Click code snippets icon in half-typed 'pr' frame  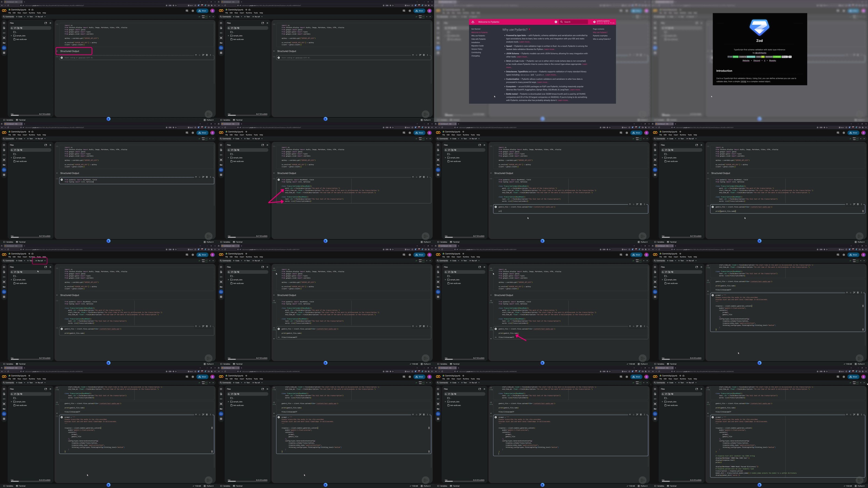pyautogui.click(x=438, y=155)
